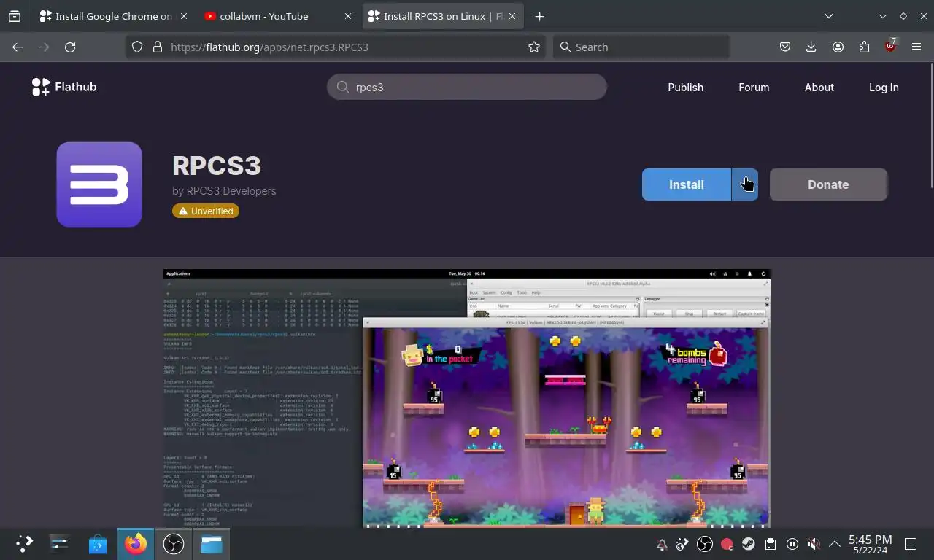934x560 pixels.
Task: Open OBS Studio from taskbar
Action: (x=173, y=543)
